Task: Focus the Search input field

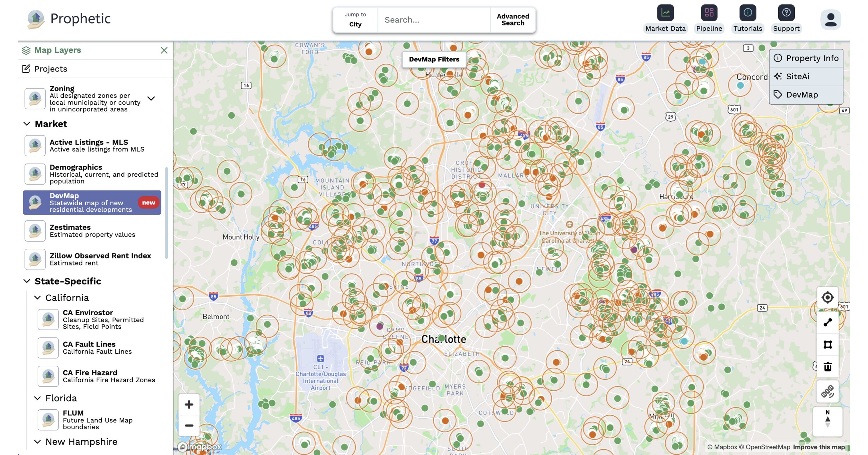Action: [x=434, y=20]
